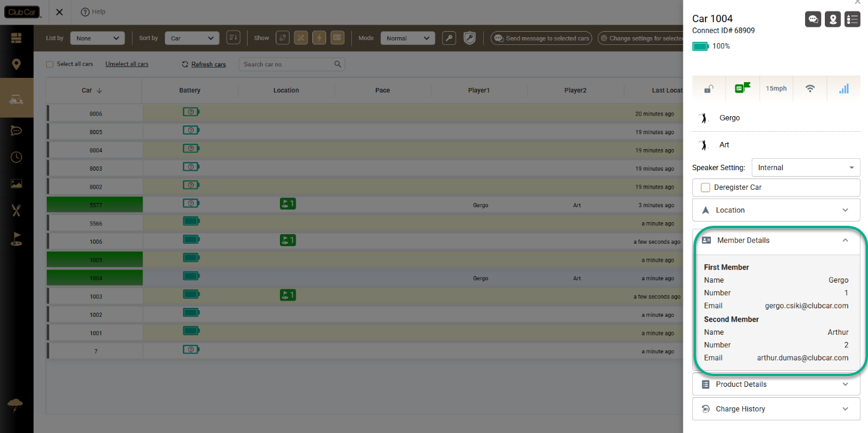Open the golf hole flag icon in sidebar

point(16,239)
